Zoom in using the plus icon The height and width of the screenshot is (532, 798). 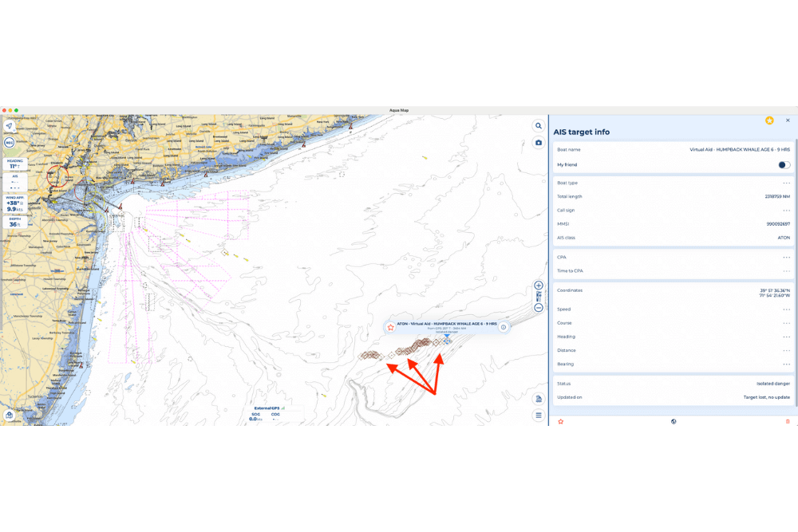click(538, 285)
